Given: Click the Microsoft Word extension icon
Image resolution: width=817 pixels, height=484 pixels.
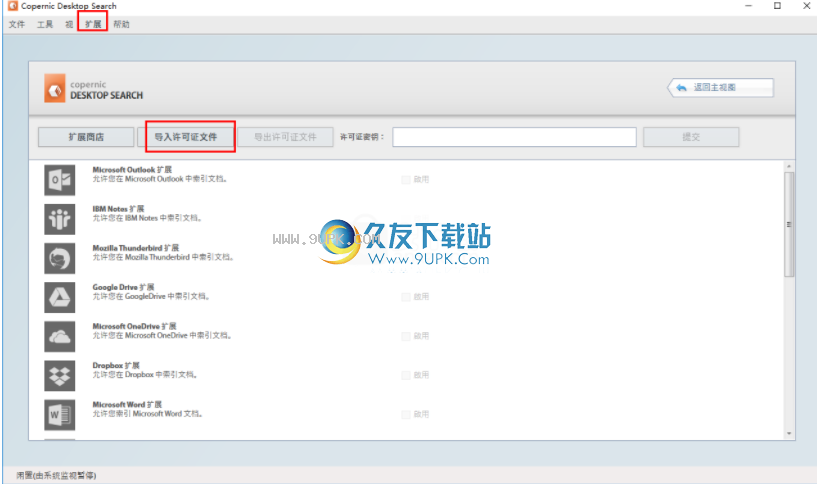Looking at the screenshot, I should tap(59, 415).
